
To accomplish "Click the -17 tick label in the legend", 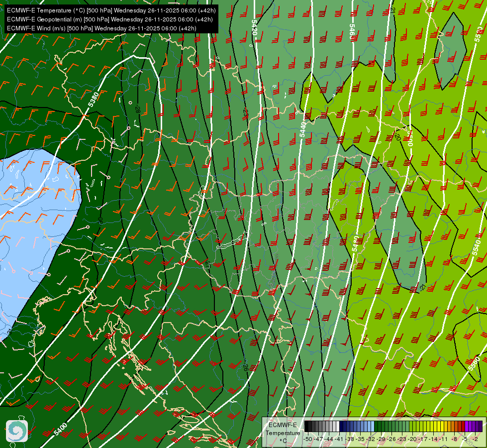I will [423, 439].
